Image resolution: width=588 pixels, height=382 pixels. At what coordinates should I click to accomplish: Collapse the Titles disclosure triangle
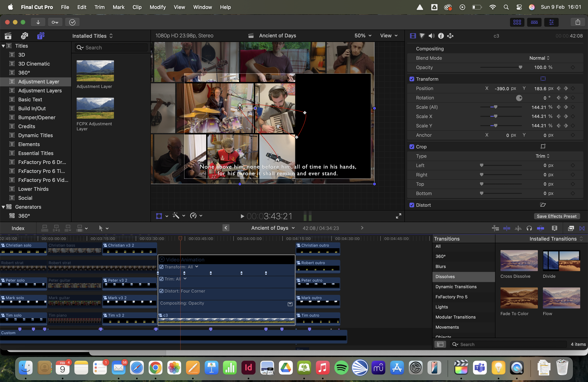3,46
